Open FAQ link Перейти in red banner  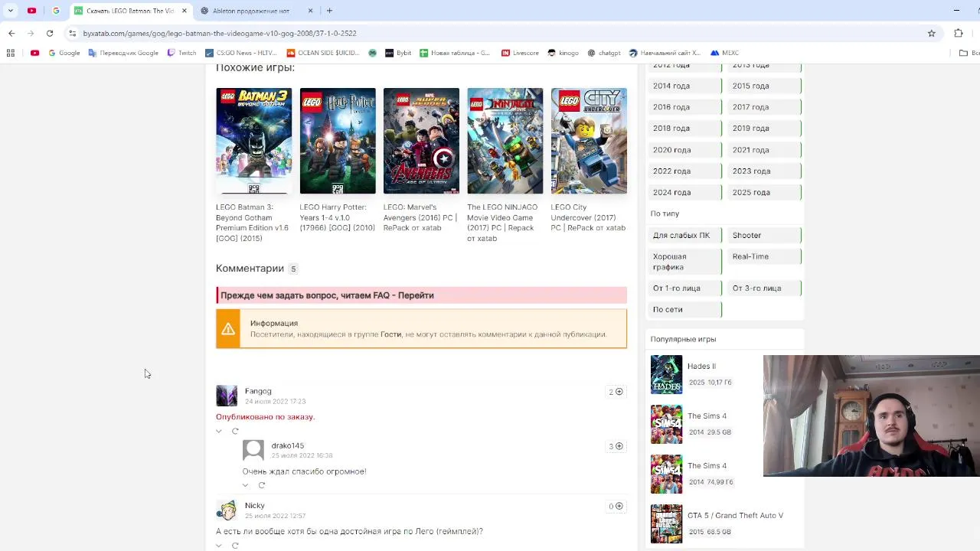tap(416, 295)
